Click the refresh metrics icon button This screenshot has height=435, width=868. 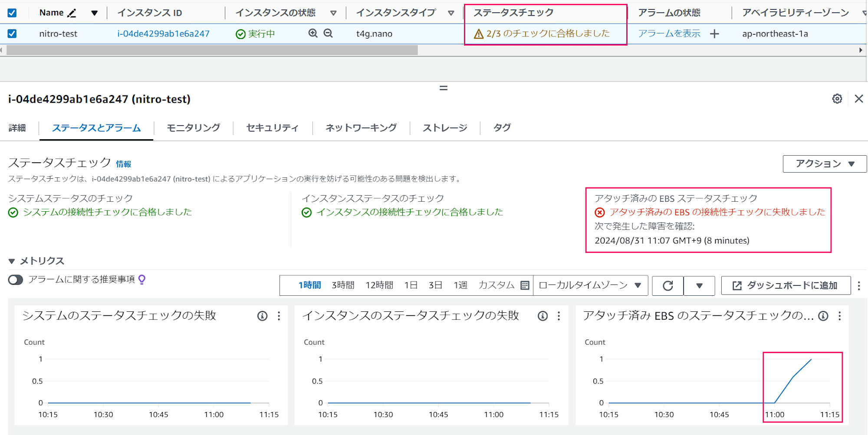[668, 286]
